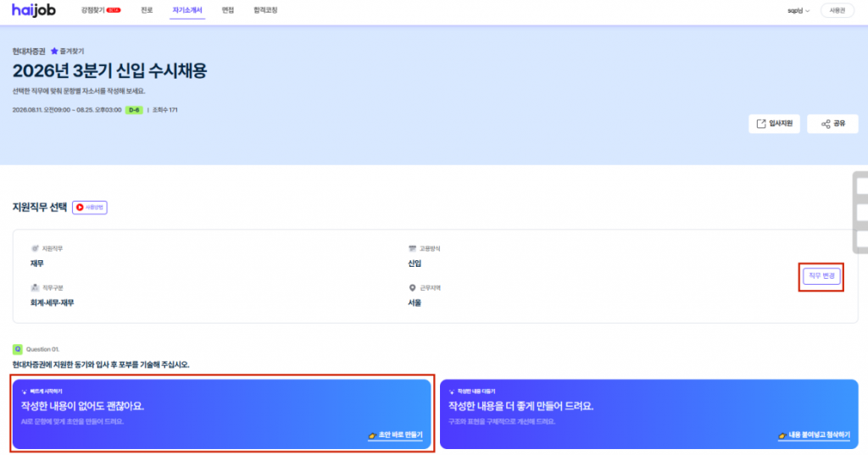Click the share icon in 공유 button
The height and width of the screenshot is (455, 868).
[x=826, y=124]
